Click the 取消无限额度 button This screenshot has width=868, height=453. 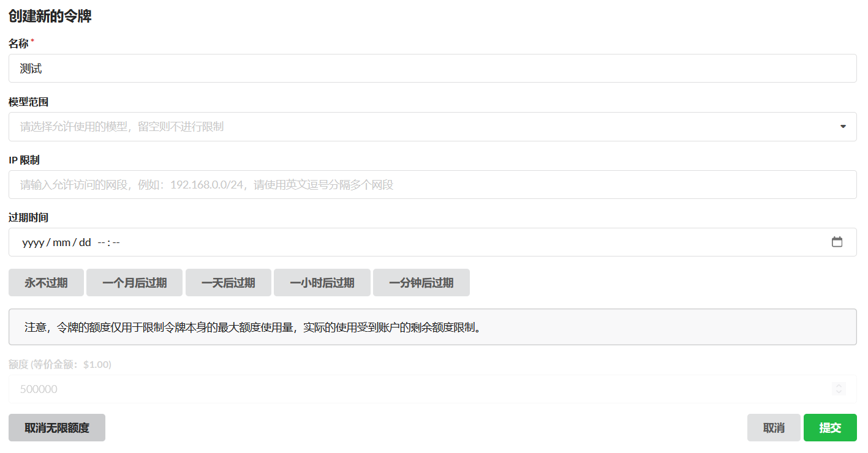pos(56,427)
